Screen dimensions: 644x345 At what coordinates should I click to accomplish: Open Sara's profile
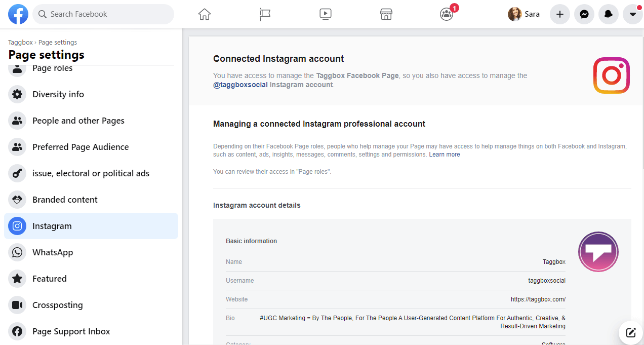click(524, 14)
